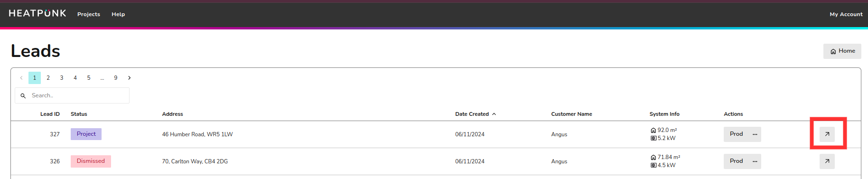
Task: Click the HEATPUNK logo
Action: coord(37,13)
